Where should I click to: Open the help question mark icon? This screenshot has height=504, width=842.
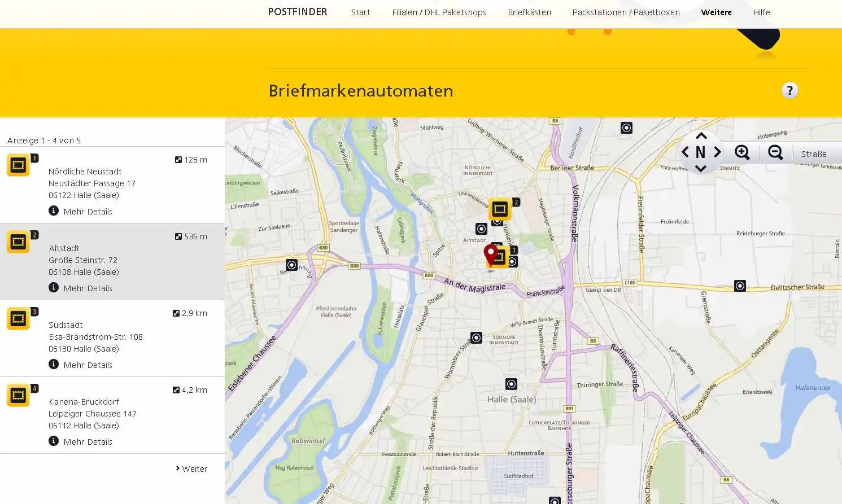[x=789, y=90]
